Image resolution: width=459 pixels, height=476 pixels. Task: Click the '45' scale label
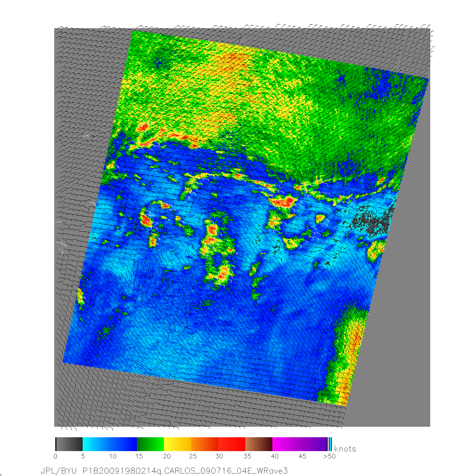[302, 456]
